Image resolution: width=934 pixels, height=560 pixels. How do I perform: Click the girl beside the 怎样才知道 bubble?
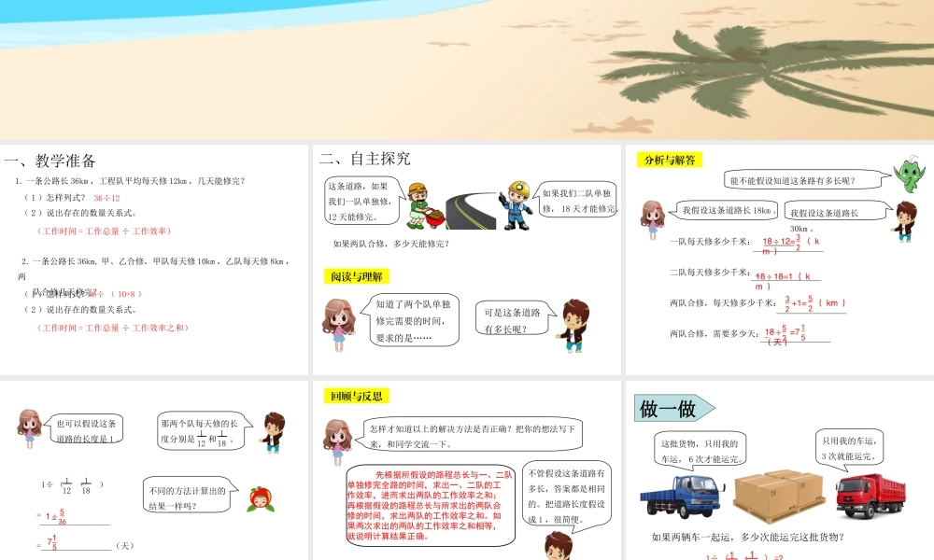tap(337, 441)
